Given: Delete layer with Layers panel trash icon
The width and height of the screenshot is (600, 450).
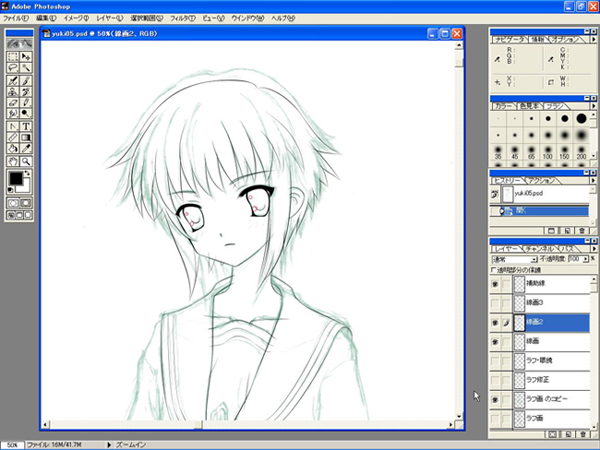Looking at the screenshot, I should (583, 434).
